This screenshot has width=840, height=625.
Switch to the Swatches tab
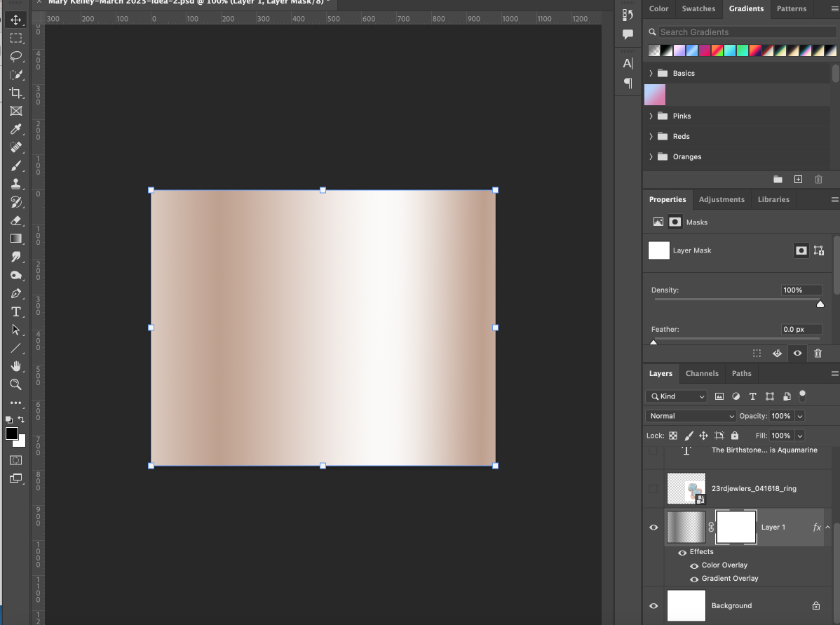tap(698, 9)
